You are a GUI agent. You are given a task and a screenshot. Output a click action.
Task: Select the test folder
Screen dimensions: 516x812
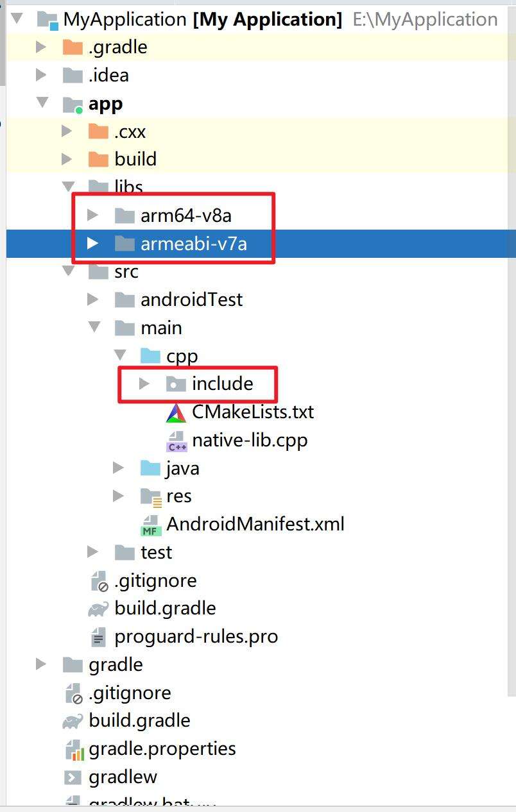pos(155,552)
